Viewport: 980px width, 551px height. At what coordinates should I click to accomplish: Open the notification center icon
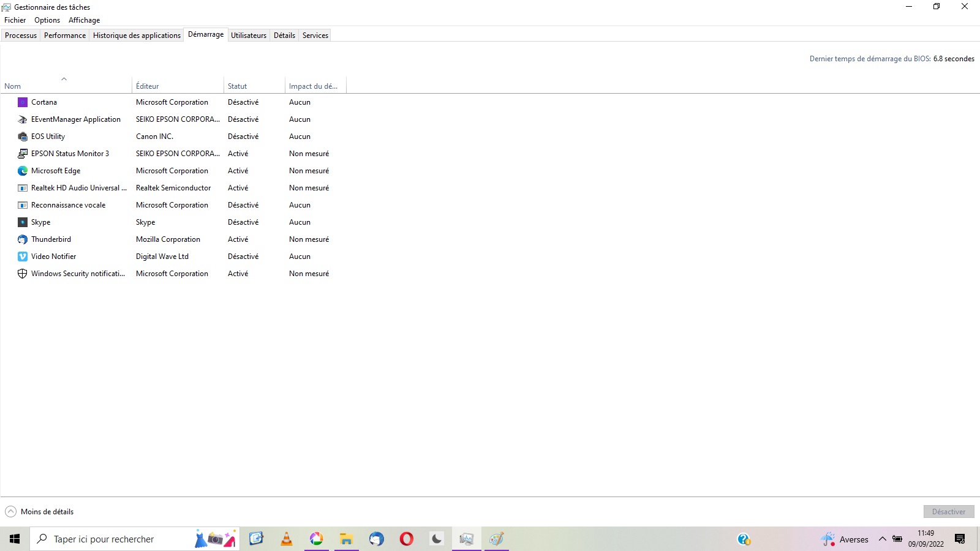tap(960, 539)
